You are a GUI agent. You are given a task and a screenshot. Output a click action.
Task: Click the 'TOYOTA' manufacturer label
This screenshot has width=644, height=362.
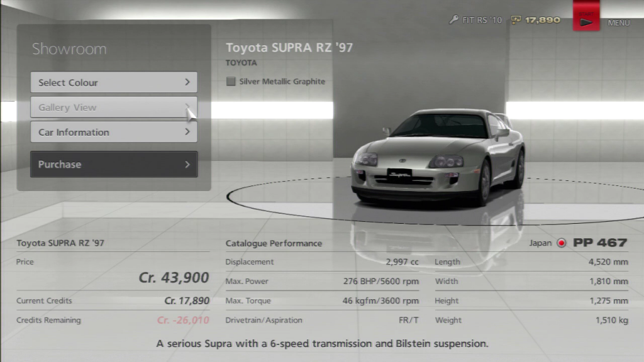241,63
